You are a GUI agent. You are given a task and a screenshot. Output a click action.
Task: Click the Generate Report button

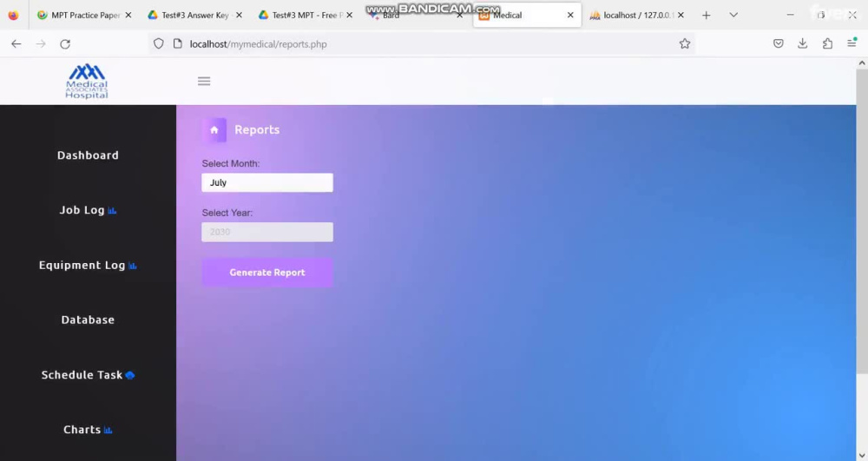267,273
